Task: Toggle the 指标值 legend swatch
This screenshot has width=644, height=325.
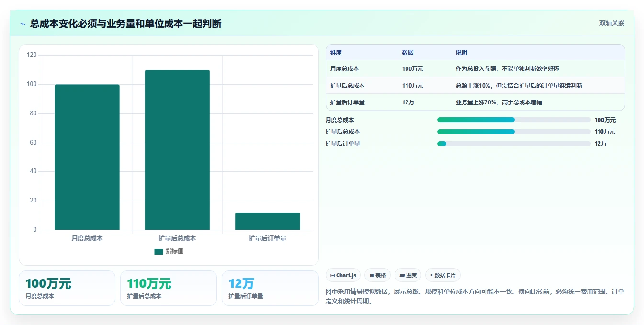Action: coord(158,251)
